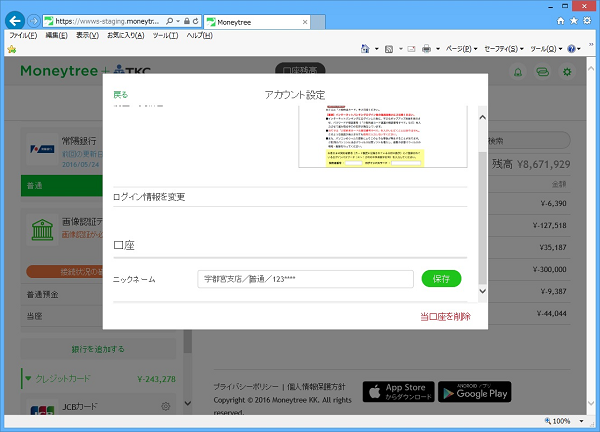Select 普通預金 account row
This screenshot has width=600, height=432.
pos(62,294)
